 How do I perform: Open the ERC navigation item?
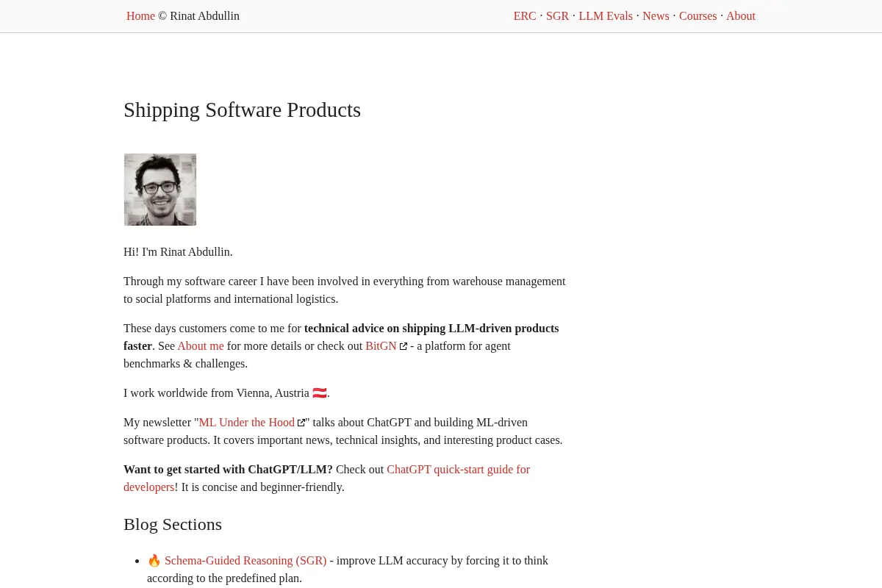[525, 16]
